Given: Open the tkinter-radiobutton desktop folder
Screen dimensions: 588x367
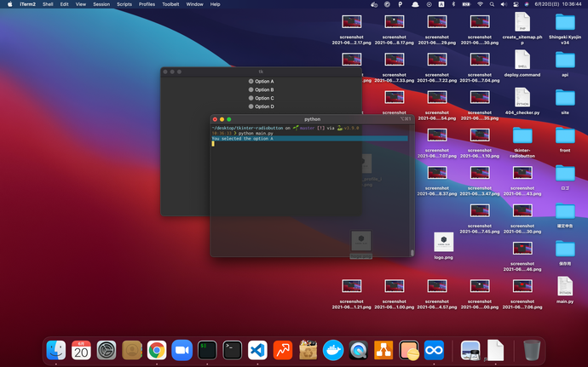Looking at the screenshot, I should 522,136.
